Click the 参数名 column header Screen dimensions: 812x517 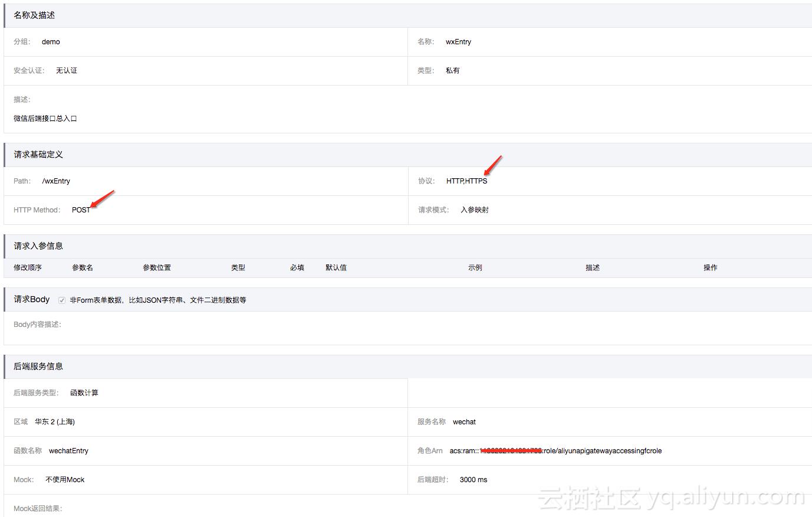[x=83, y=268]
